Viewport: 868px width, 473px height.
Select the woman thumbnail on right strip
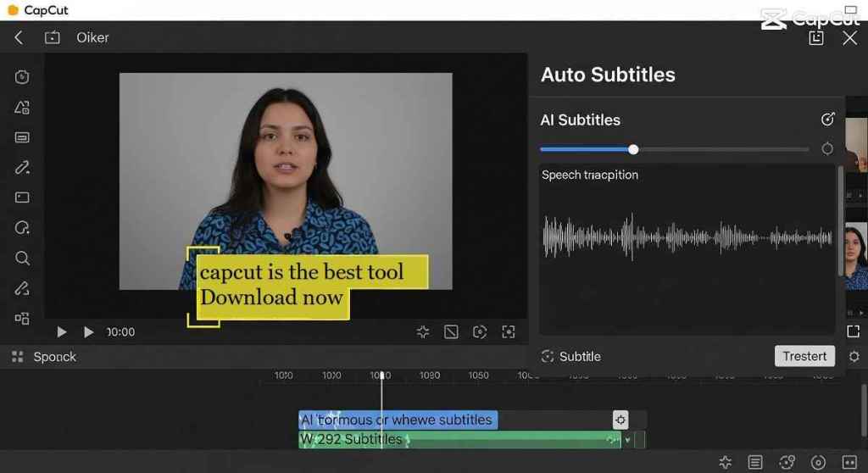856,255
